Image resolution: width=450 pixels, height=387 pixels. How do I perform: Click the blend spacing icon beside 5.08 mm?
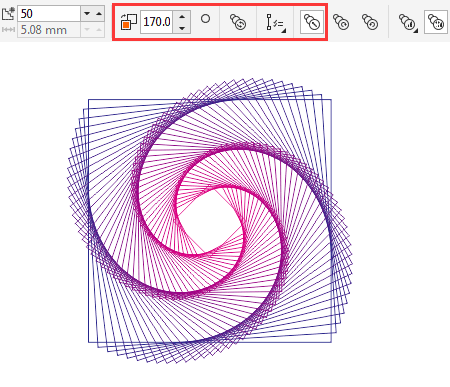(x=8, y=30)
